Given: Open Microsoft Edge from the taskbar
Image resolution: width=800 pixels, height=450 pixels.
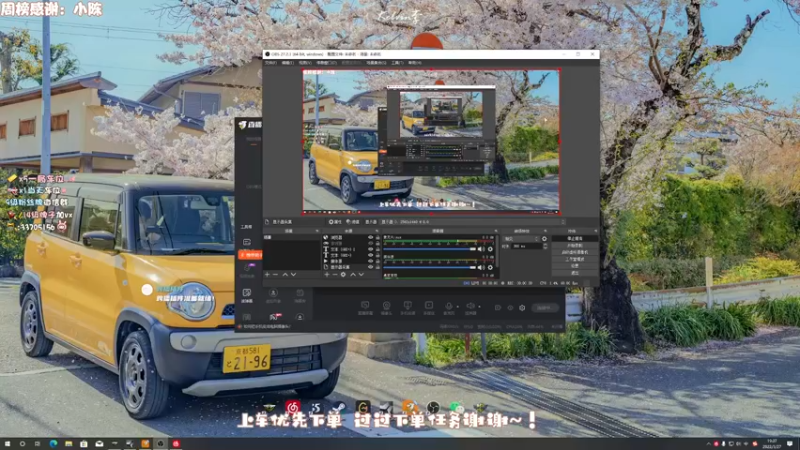Looking at the screenshot, I should (x=53, y=444).
